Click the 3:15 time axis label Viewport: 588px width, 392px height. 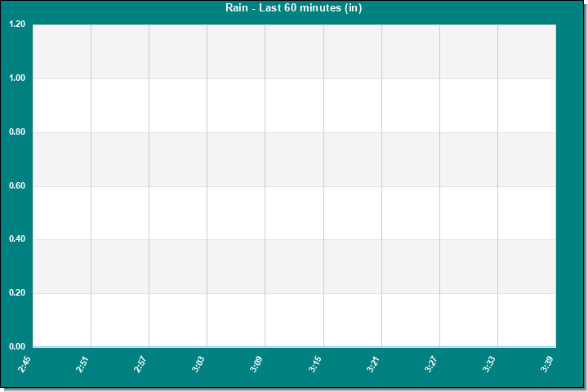pyautogui.click(x=315, y=364)
